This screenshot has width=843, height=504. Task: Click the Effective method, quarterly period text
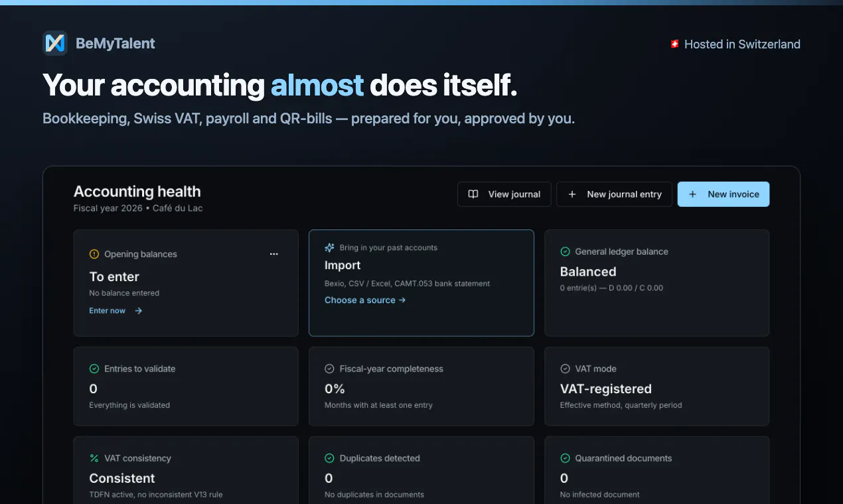click(x=621, y=405)
